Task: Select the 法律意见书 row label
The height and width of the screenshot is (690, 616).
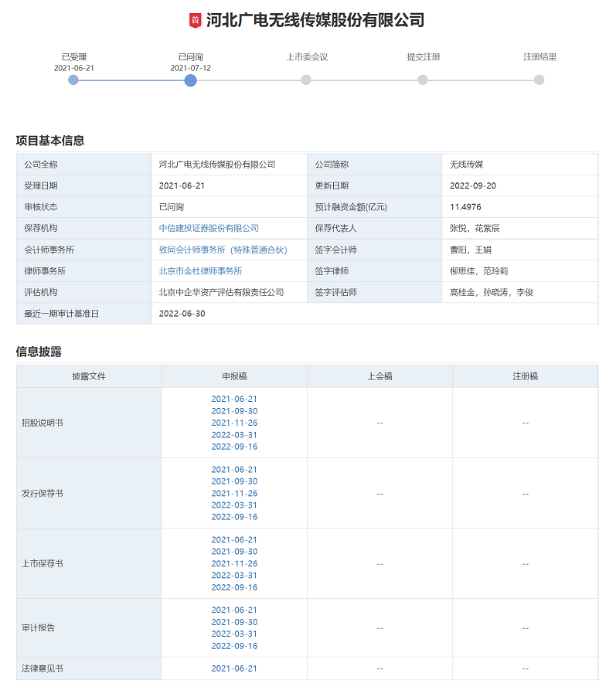Action: pyautogui.click(x=43, y=669)
